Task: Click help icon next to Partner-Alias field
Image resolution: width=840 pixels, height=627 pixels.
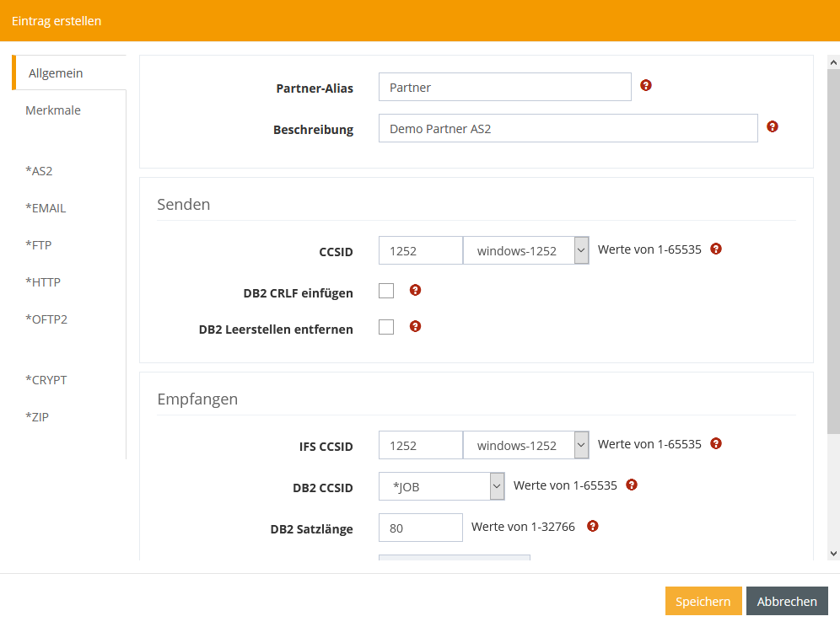Action: 646,85
